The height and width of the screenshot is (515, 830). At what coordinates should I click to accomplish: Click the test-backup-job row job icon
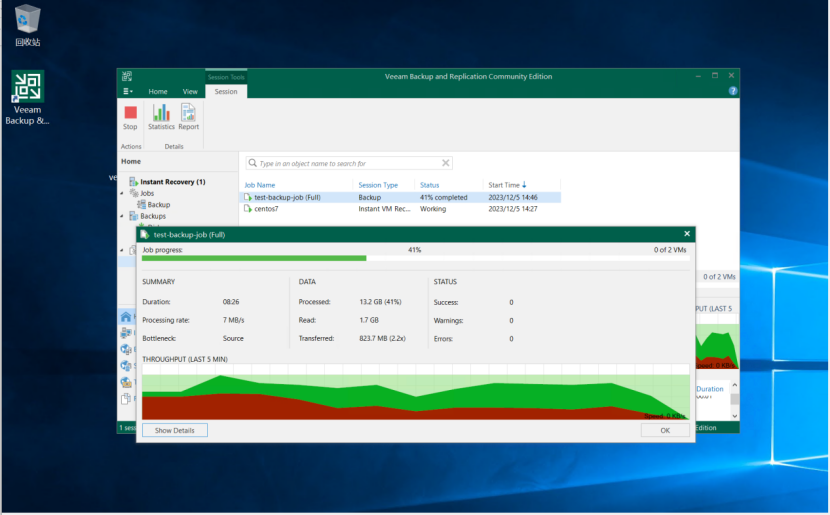[248, 197]
